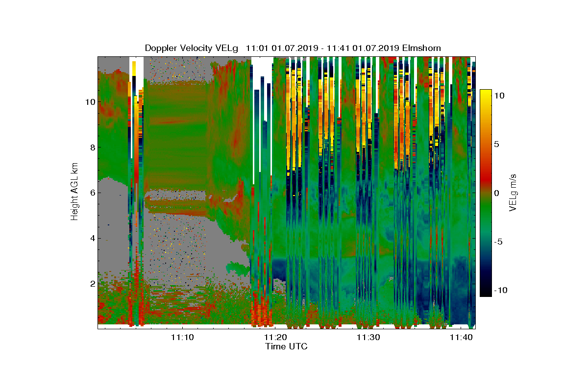Click the colorbar tick value 0

(x=496, y=193)
